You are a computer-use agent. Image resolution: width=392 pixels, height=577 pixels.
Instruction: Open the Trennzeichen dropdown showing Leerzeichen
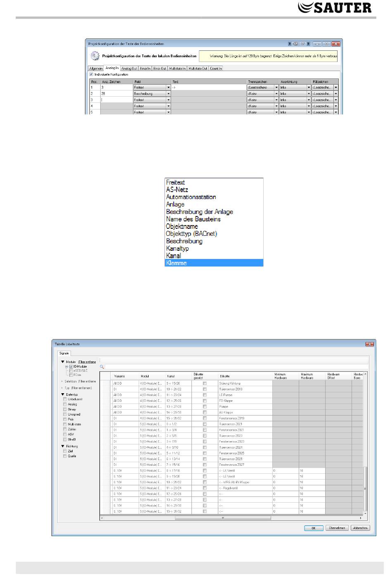(x=276, y=88)
